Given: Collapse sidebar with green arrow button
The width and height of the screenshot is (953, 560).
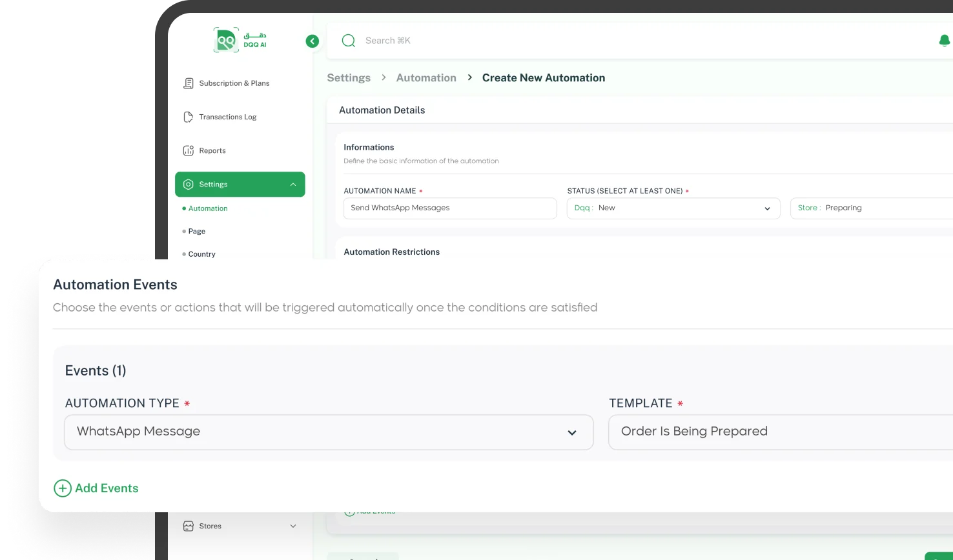Looking at the screenshot, I should [x=313, y=41].
